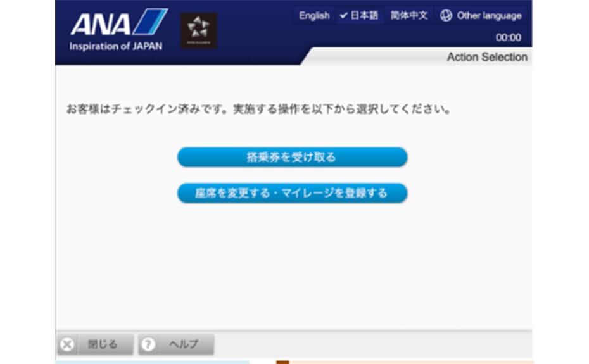
Task: Choose 简体中文 language option
Action: 408,16
